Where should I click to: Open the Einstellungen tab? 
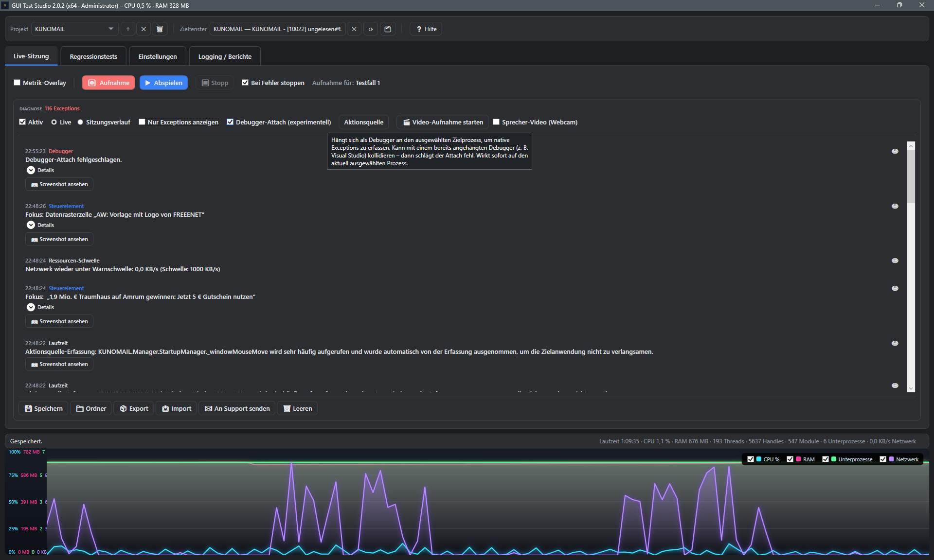point(158,56)
